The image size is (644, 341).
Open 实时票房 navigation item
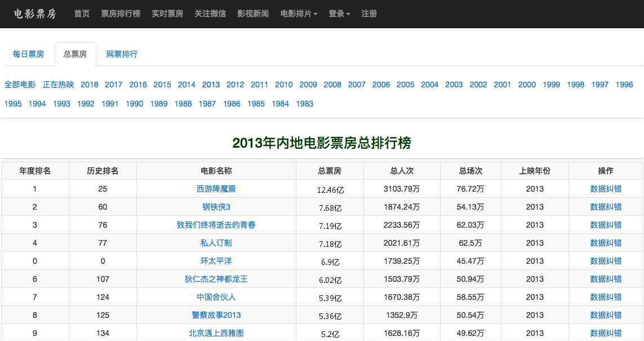pos(167,14)
